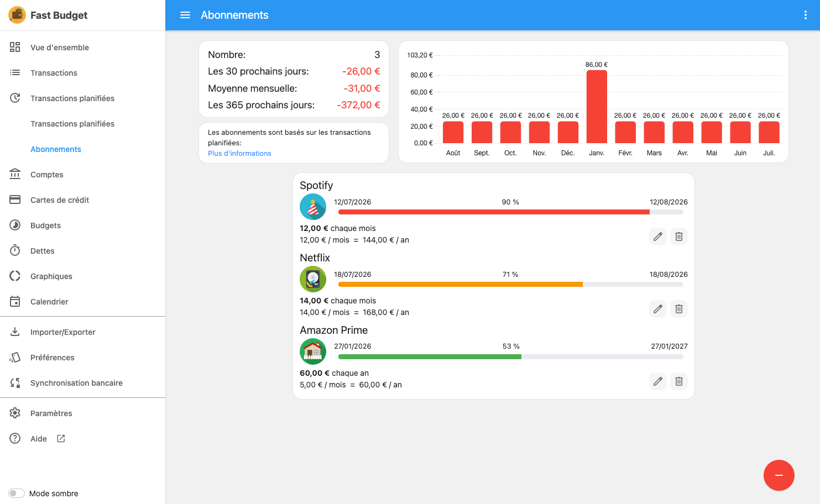The image size is (820, 504).
Task: Click the Spotify party hat avatar
Action: pyautogui.click(x=313, y=207)
